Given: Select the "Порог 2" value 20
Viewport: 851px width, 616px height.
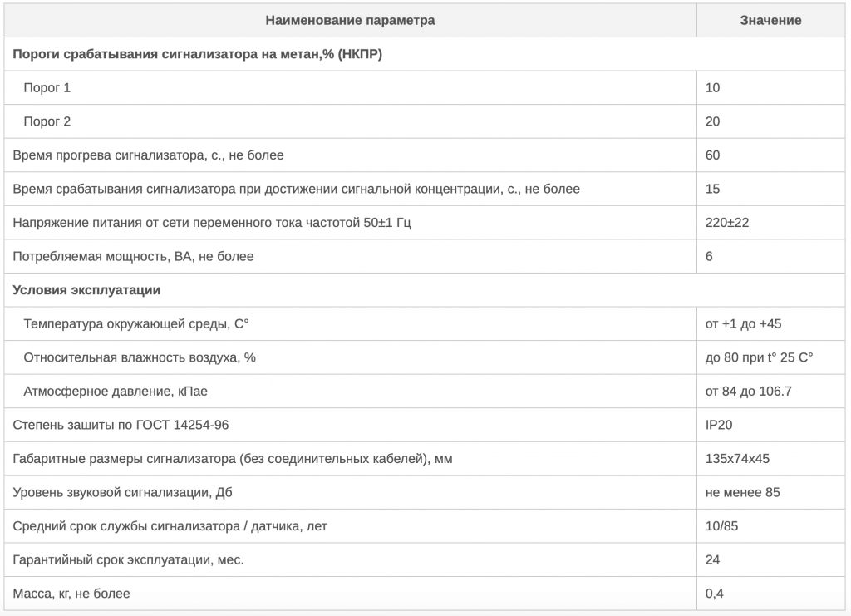Looking at the screenshot, I should coord(712,121).
